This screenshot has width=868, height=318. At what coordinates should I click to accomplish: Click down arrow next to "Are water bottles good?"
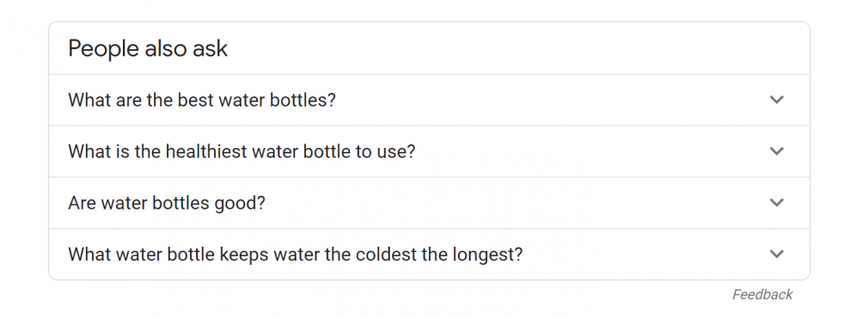pyautogui.click(x=777, y=203)
